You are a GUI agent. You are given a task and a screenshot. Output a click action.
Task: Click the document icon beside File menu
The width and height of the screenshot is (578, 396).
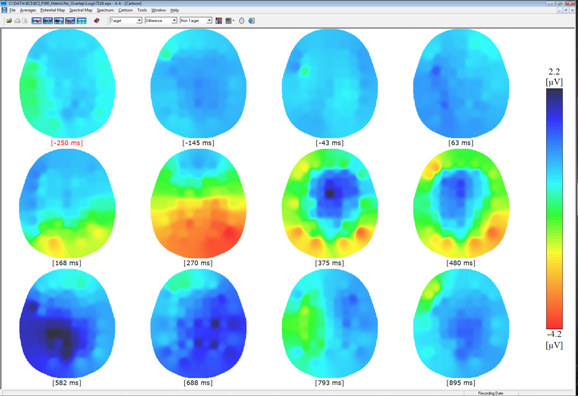click(4, 10)
